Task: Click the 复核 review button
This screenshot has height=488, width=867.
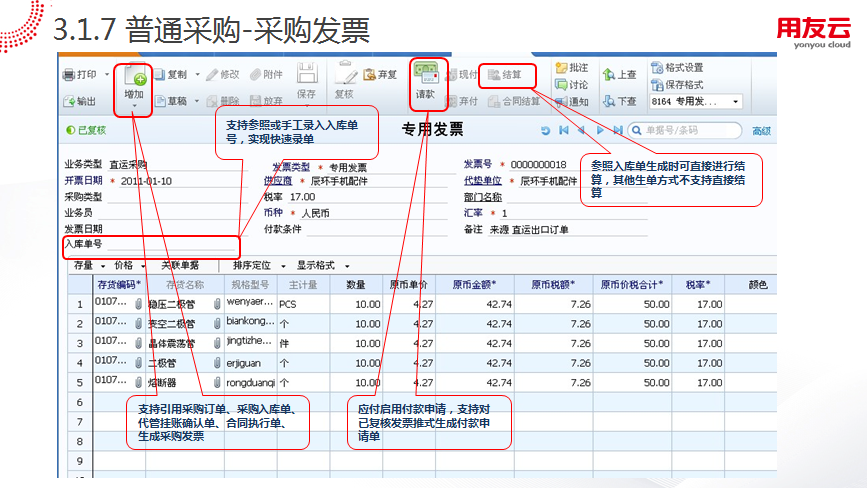Action: (x=344, y=82)
